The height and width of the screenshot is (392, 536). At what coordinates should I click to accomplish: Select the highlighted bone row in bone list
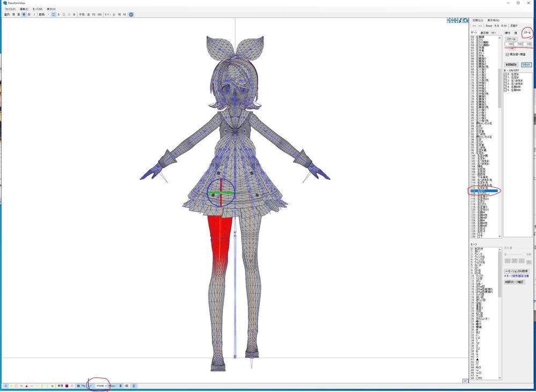(484, 191)
